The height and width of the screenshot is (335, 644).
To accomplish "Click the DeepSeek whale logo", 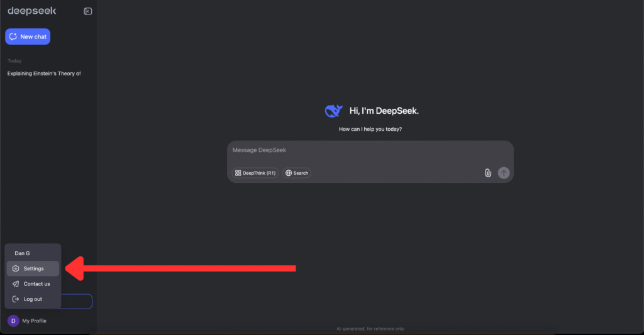I will coord(333,111).
